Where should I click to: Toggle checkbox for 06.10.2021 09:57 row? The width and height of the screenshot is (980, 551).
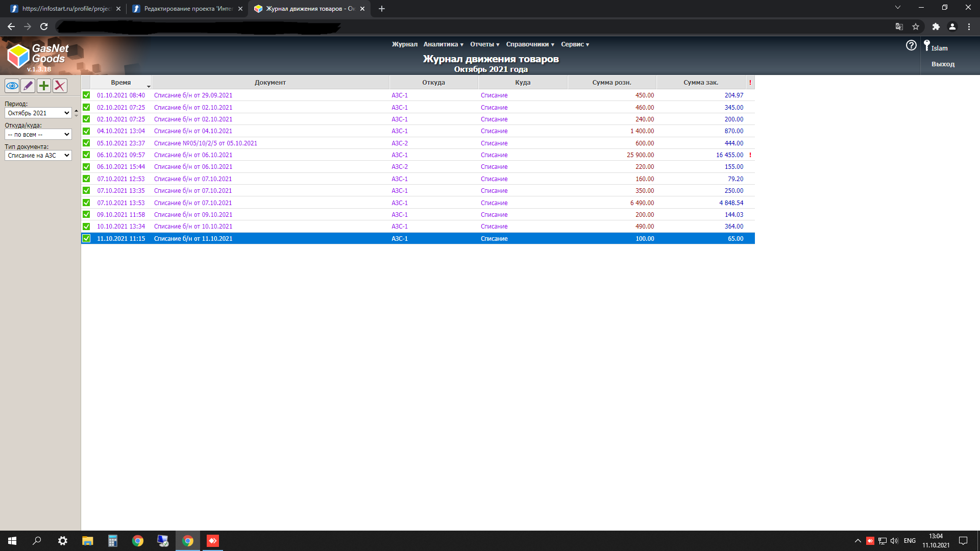coord(86,155)
